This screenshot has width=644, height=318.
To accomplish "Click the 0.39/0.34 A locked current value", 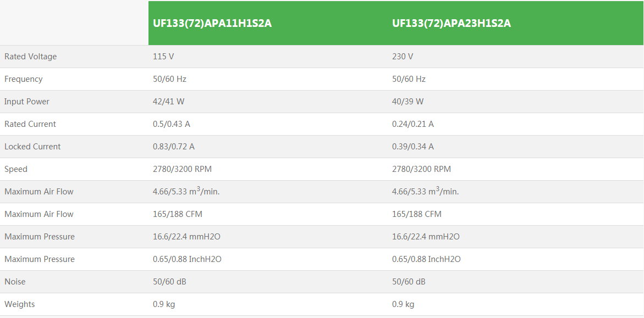I will pos(412,147).
